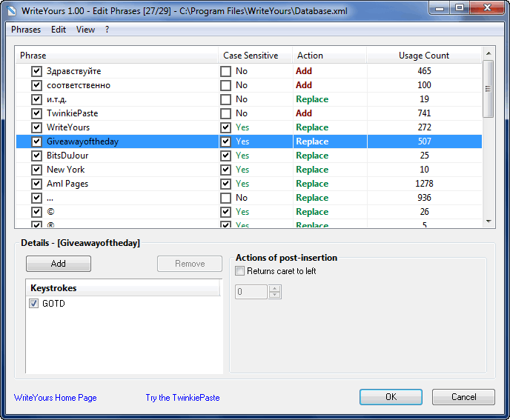Click scrollbar up arrow in phrase list
Screen dimensions: 510x420
coord(489,53)
